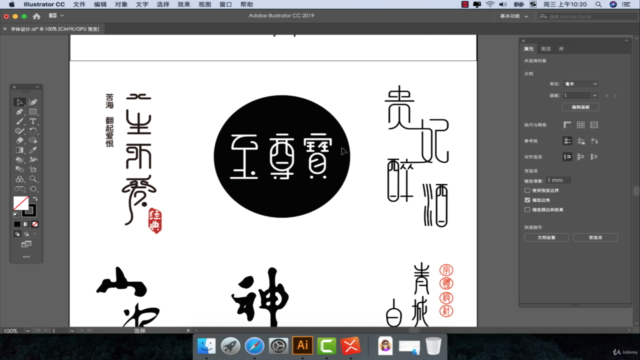Choose Draw Normal mode
This screenshot has height=360, width=640.
point(17,234)
